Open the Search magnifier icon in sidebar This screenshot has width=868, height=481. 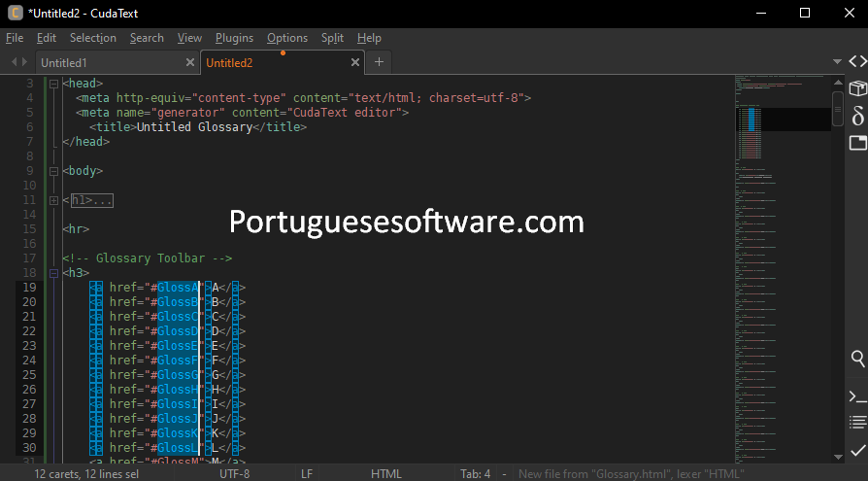coord(857,359)
